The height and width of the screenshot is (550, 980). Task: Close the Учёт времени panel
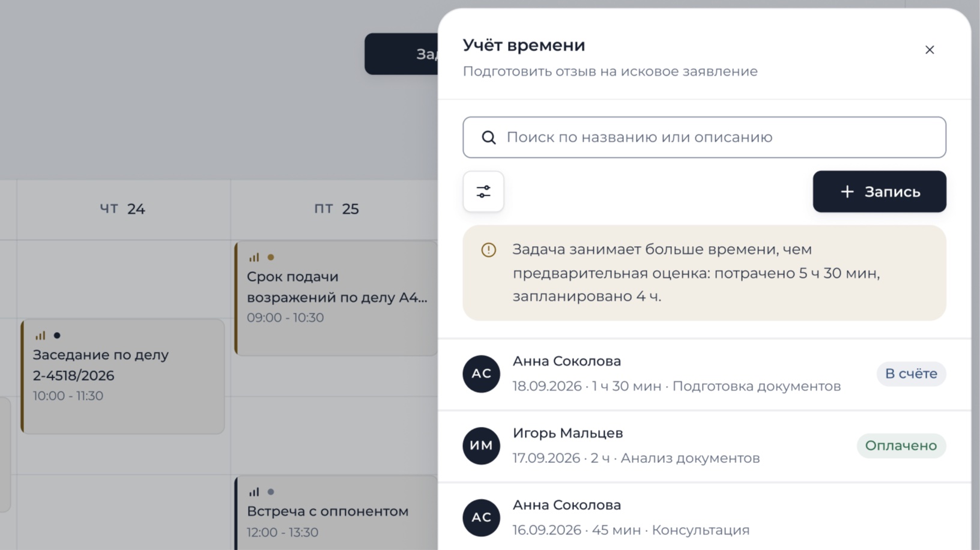pyautogui.click(x=930, y=50)
